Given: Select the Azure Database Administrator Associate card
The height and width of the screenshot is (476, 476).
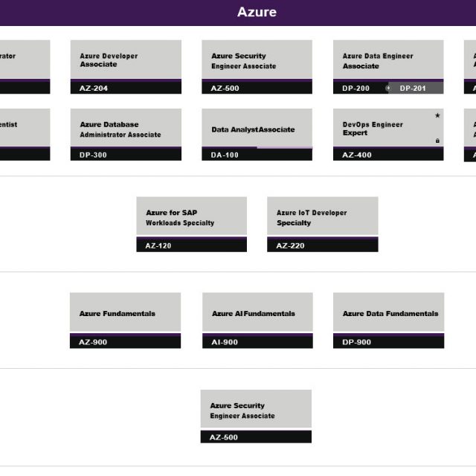Looking at the screenshot, I should (125, 129).
